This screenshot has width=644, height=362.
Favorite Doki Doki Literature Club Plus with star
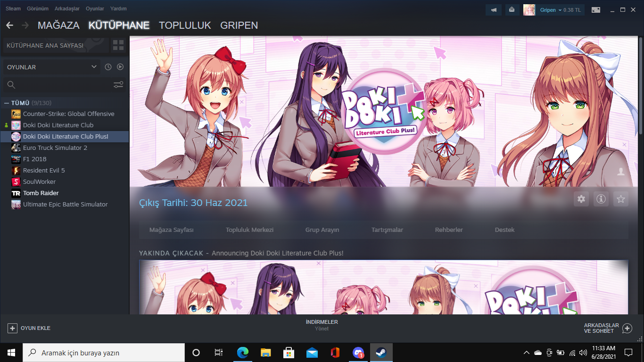pyautogui.click(x=621, y=199)
